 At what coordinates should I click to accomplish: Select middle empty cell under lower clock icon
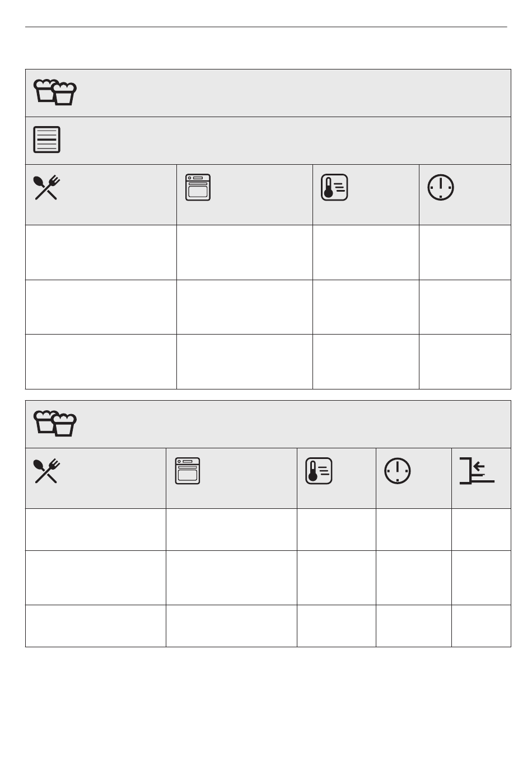414,578
